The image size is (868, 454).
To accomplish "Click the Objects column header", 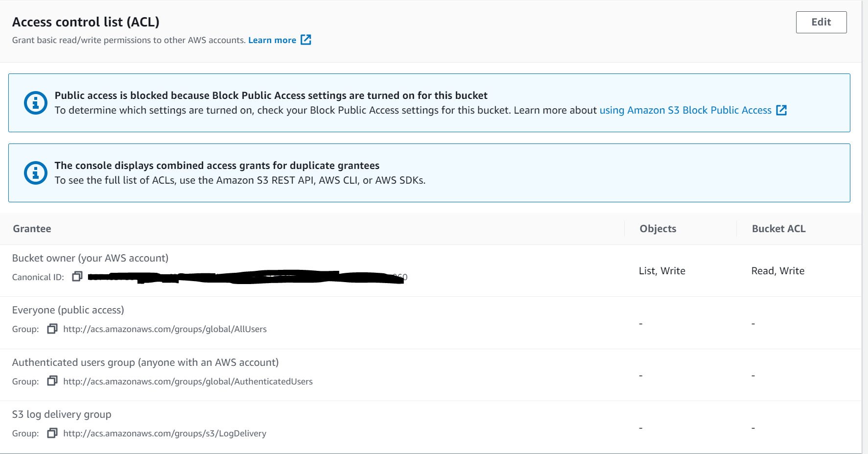I will tap(658, 229).
